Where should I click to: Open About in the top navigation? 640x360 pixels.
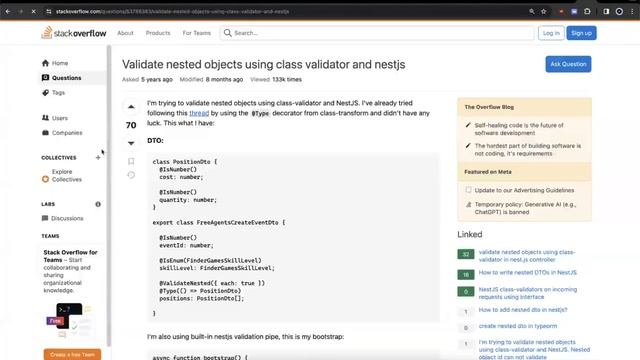125,33
